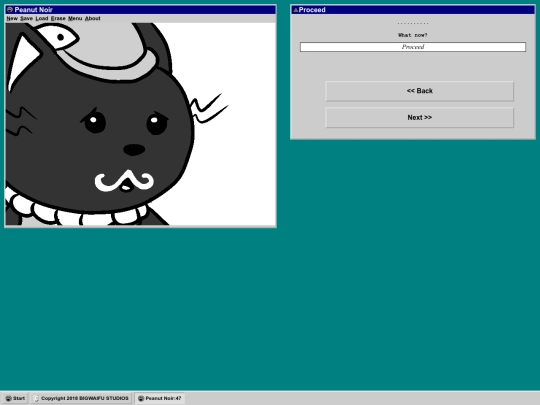
Task: Click the Next >> button
Action: coord(419,117)
